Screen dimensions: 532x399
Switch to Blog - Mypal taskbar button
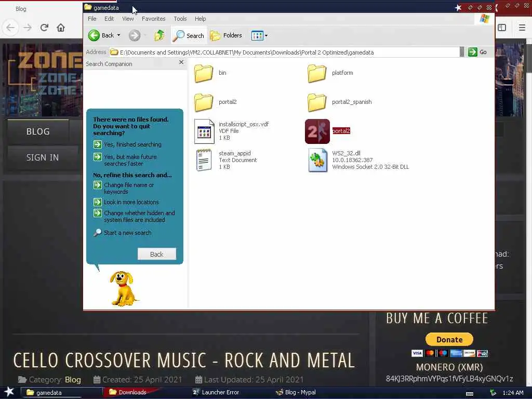click(x=296, y=392)
